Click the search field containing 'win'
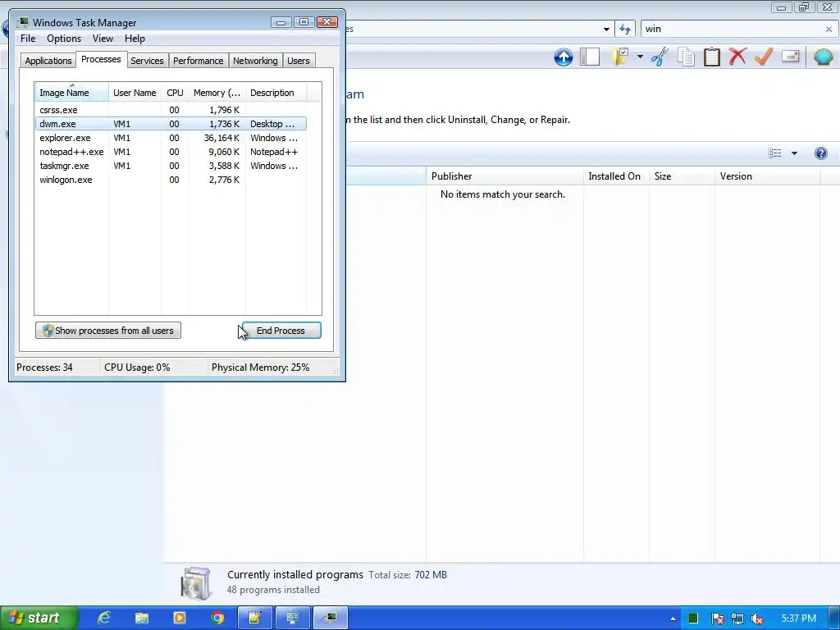Image resolution: width=840 pixels, height=630 pixels. (x=732, y=29)
